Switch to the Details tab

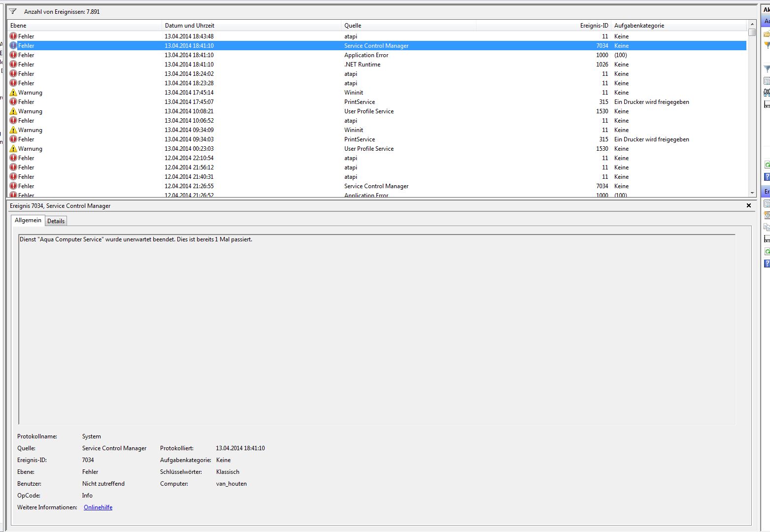coord(56,221)
